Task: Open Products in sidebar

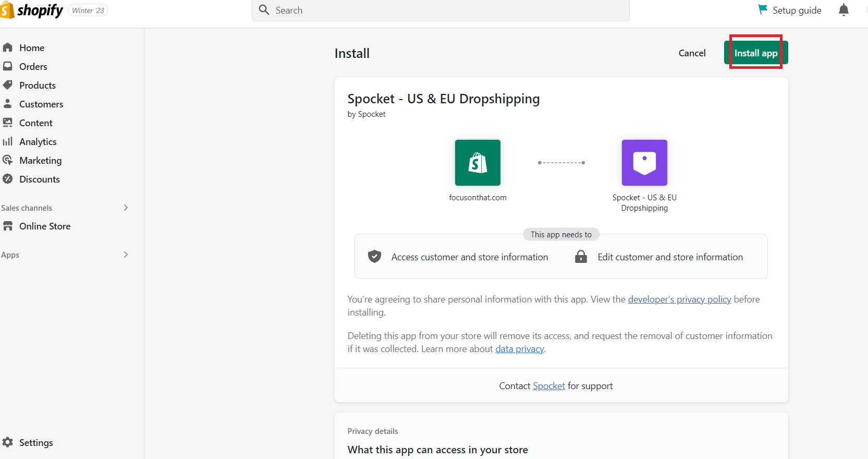Action: tap(38, 85)
